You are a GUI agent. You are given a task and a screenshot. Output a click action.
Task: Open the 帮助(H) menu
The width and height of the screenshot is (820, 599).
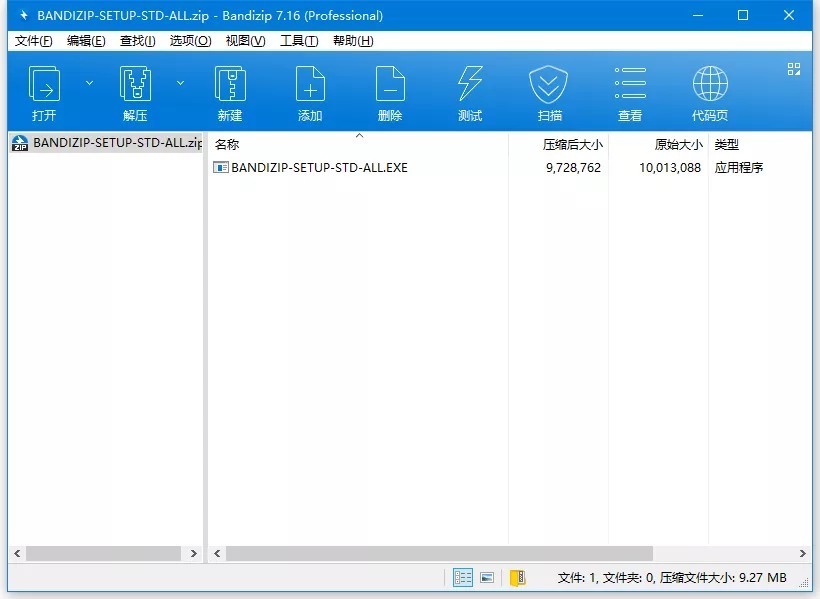pyautogui.click(x=353, y=41)
